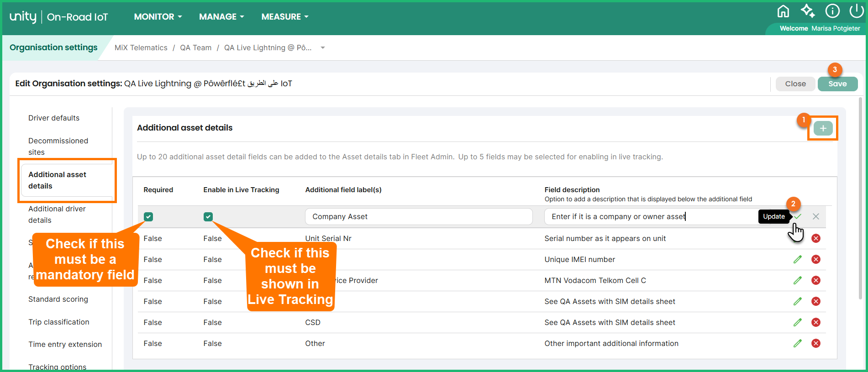Cancel row edit with the grey X icon
The height and width of the screenshot is (372, 868).
click(816, 216)
